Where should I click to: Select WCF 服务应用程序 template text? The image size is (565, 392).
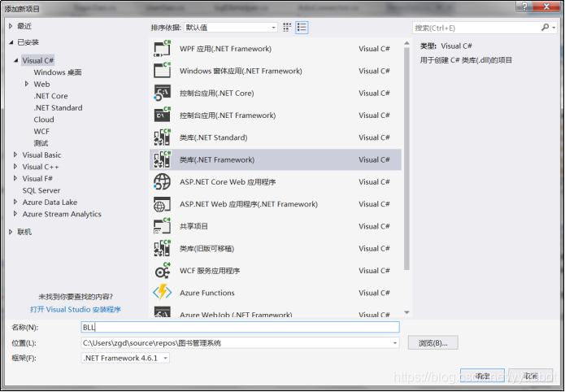[210, 271]
